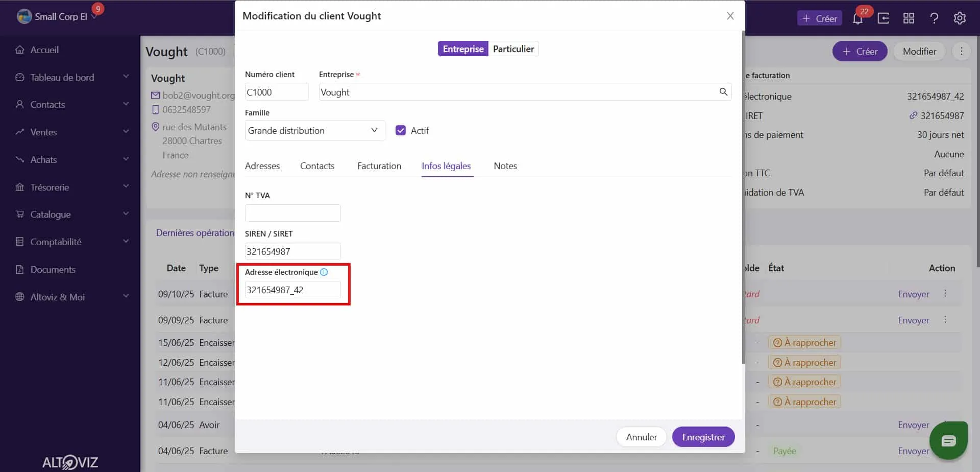The height and width of the screenshot is (472, 980).
Task: Open the notifications bell icon
Action: (857, 18)
